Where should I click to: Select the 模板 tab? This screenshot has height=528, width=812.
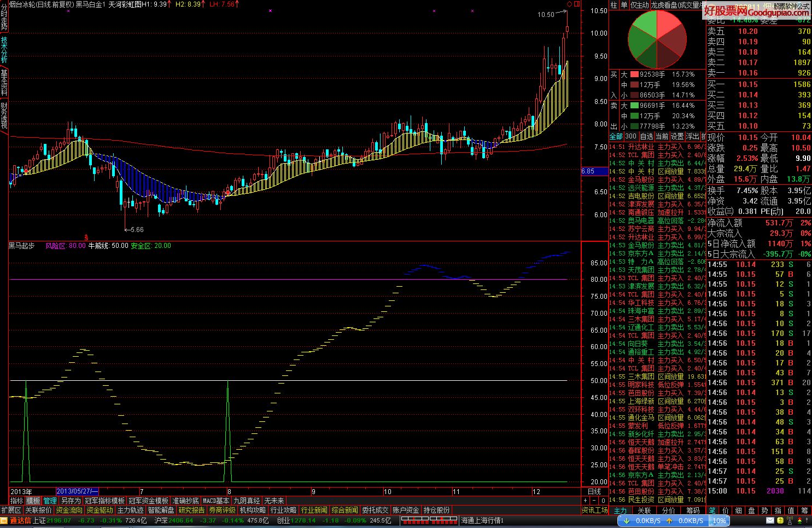[33, 501]
